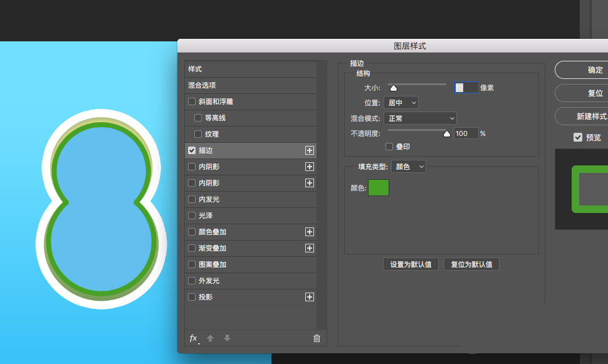Click the down arrow to move effect down

click(227, 338)
